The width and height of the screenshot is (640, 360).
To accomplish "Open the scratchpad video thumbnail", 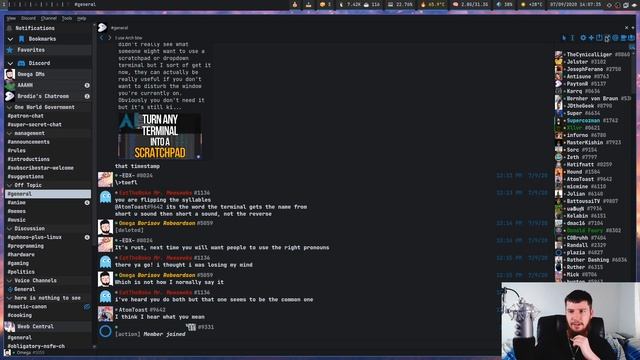I will [160, 136].
